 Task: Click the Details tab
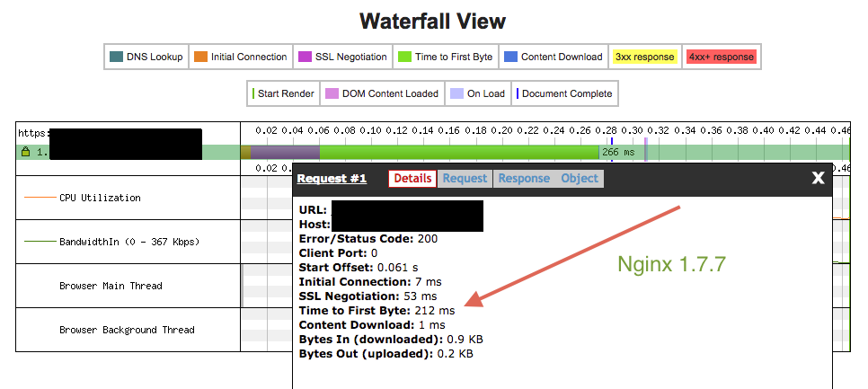pyautogui.click(x=412, y=179)
